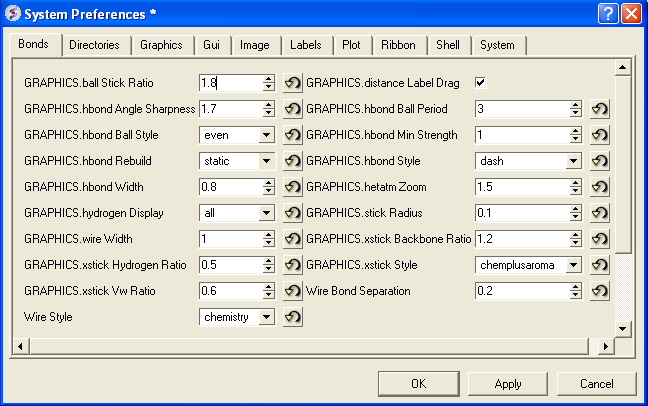The image size is (648, 406).
Task: Open the window Help question mark button
Action: click(x=608, y=13)
